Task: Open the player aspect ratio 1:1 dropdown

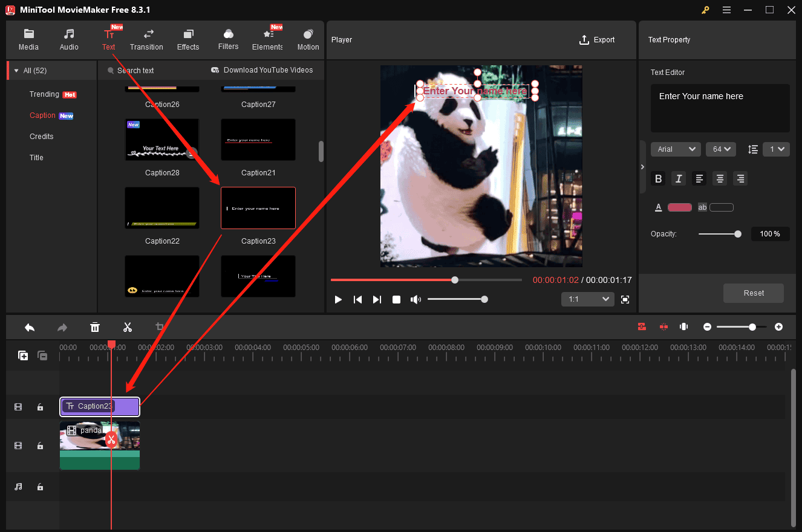Action: click(x=587, y=299)
